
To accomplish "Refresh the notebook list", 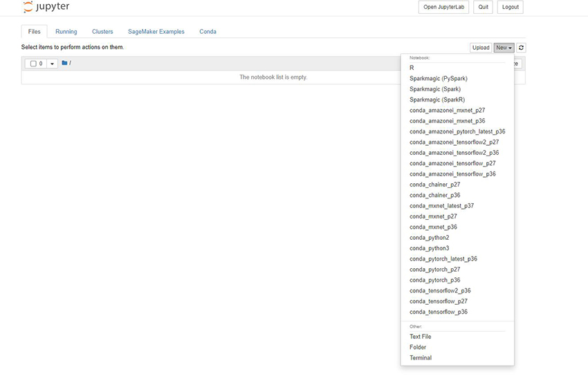I will 521,48.
